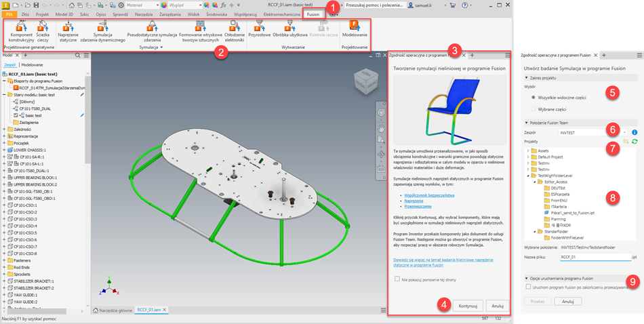644x324 pixels.
Task: Tick Nie pokazuj ponownie tej strony checkbox
Action: point(397,279)
